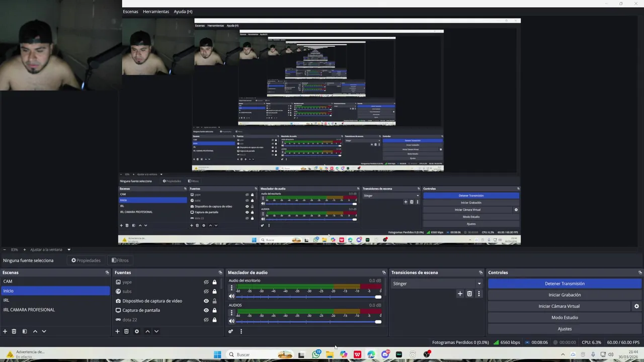
Task: Move the source down with the Fuentes down arrow
Action: pyautogui.click(x=156, y=331)
